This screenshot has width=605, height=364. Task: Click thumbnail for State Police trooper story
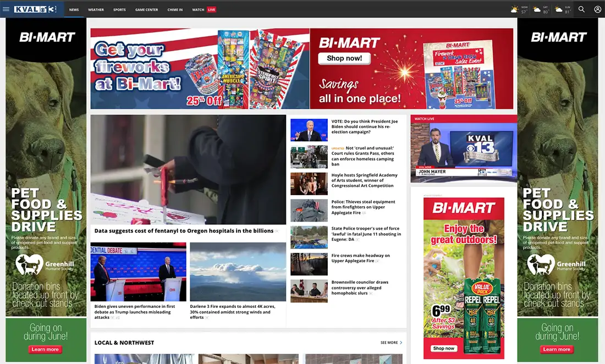coord(309,237)
